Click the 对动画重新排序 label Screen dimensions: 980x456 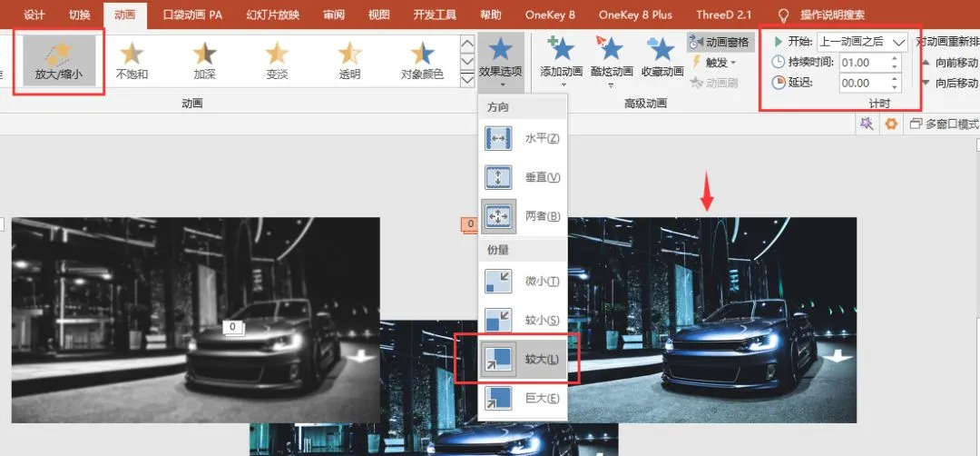pos(947,42)
